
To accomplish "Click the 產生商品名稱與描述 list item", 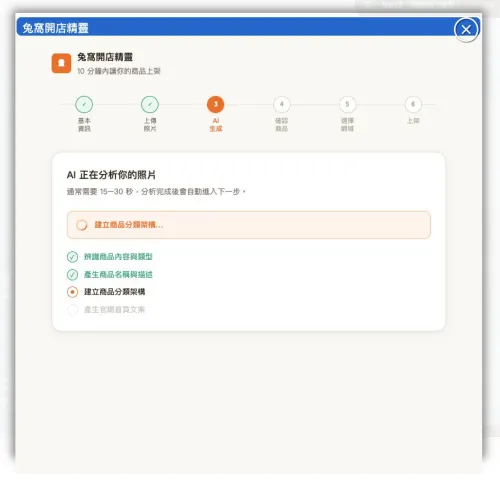I will tap(118, 275).
